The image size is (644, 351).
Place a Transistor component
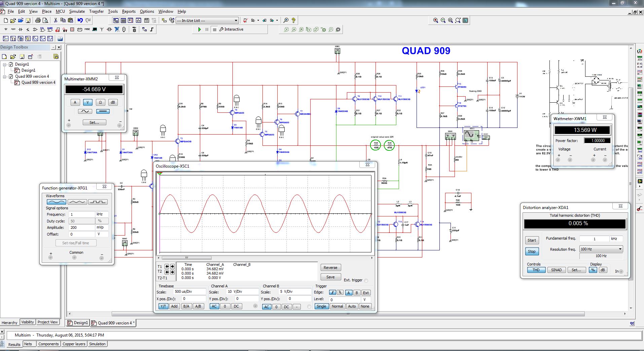coord(28,30)
